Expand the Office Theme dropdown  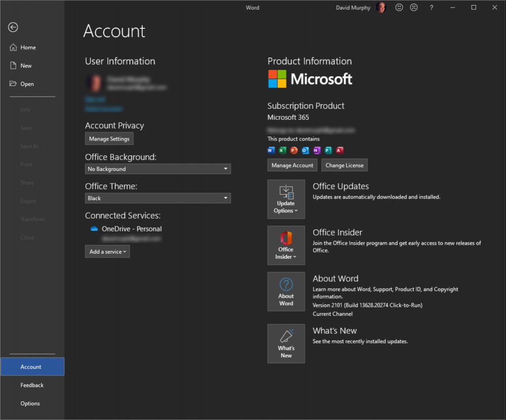pyautogui.click(x=158, y=198)
